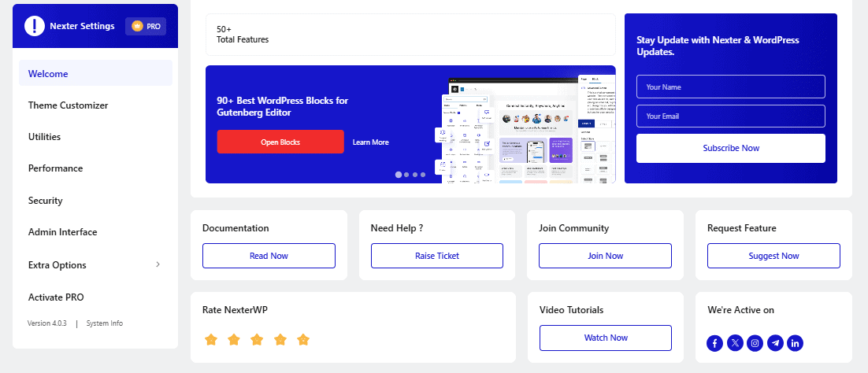Open the Telegram social icon
The image size is (868, 373).
(x=775, y=343)
